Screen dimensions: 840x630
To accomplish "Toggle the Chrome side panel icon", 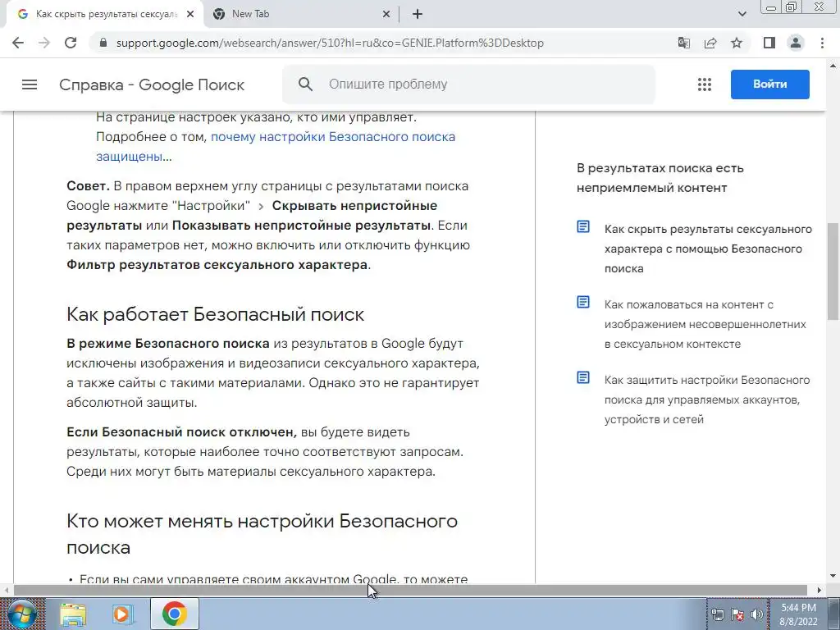I will [769, 43].
